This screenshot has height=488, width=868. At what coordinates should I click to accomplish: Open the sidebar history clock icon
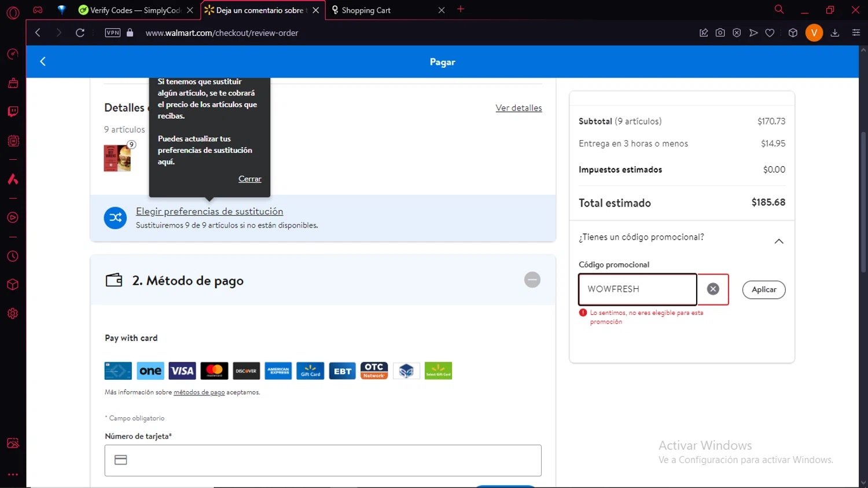13,256
